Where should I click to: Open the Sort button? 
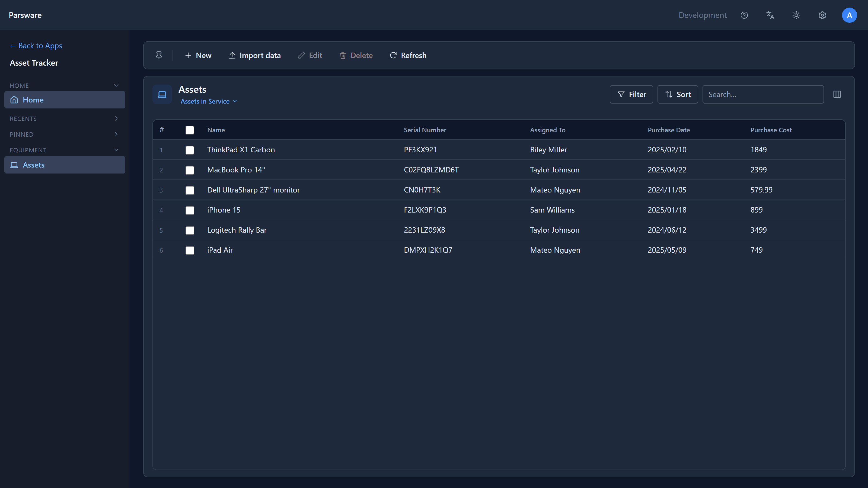click(678, 94)
